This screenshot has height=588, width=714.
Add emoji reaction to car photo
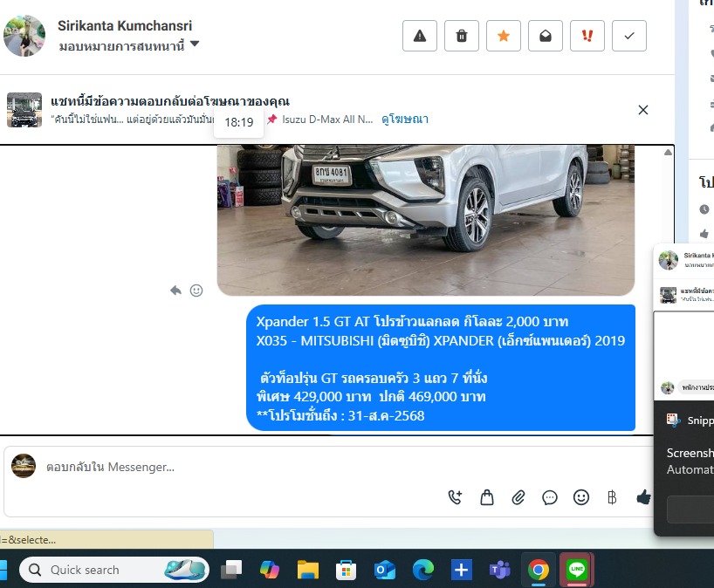pyautogui.click(x=196, y=291)
